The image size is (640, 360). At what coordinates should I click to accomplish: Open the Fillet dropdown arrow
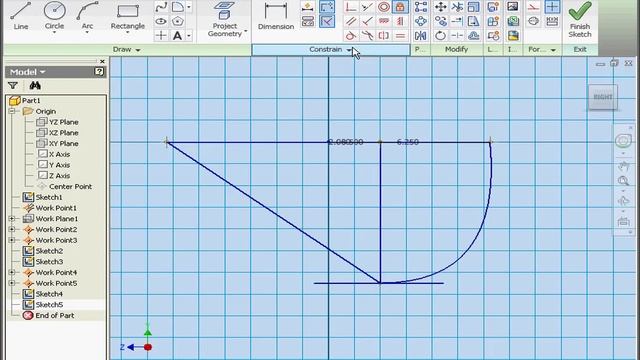click(189, 7)
